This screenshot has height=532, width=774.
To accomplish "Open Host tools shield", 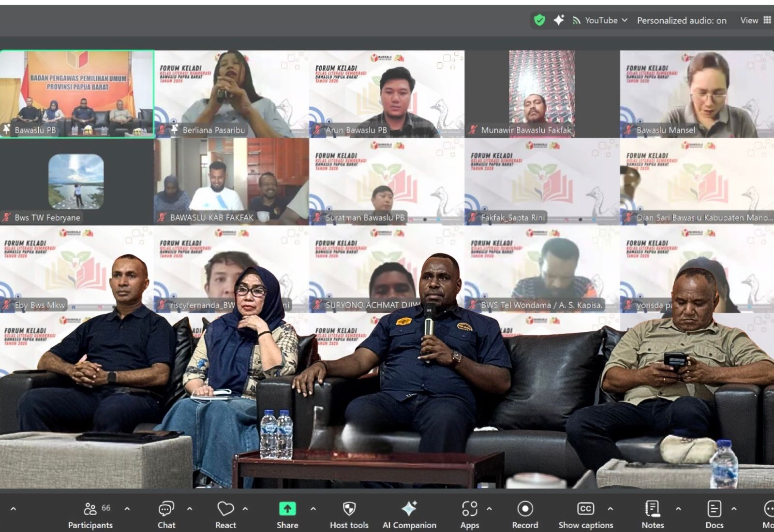I will [x=349, y=514].
